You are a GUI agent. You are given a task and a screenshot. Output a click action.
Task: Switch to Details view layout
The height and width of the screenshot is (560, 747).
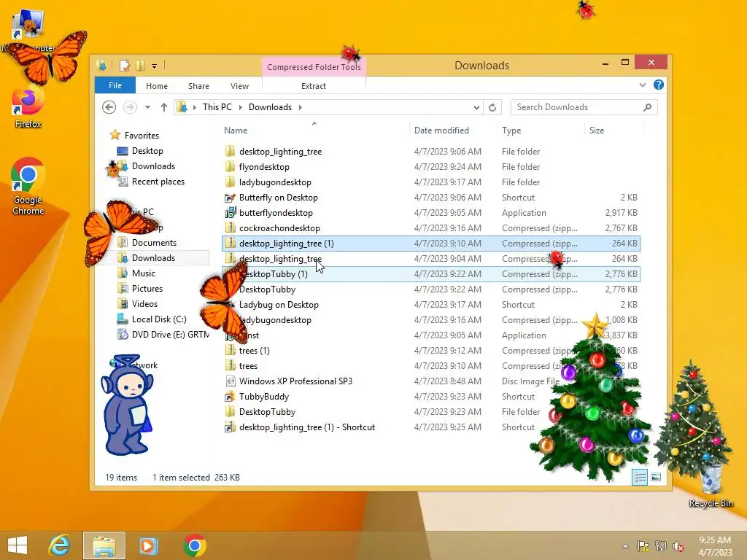pyautogui.click(x=639, y=477)
